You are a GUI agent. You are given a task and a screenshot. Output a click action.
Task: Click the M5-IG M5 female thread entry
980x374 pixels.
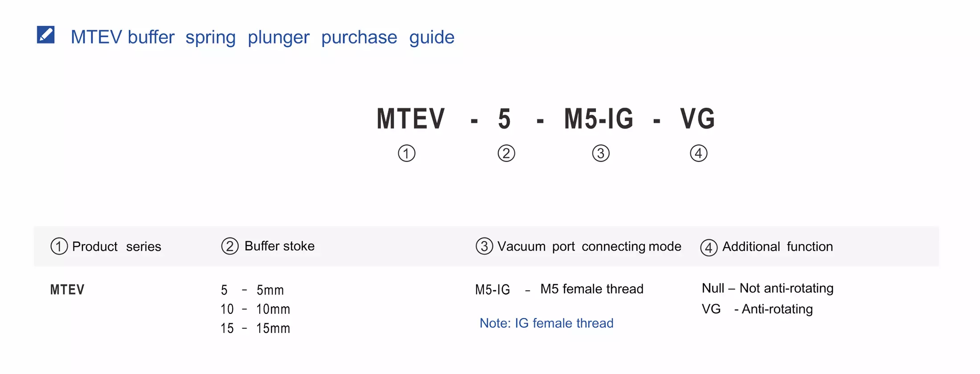click(x=559, y=289)
